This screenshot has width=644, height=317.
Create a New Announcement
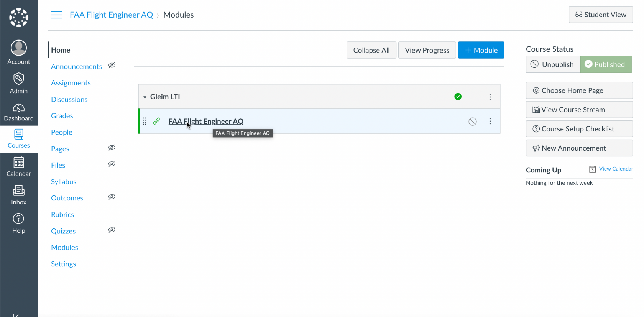(x=579, y=148)
